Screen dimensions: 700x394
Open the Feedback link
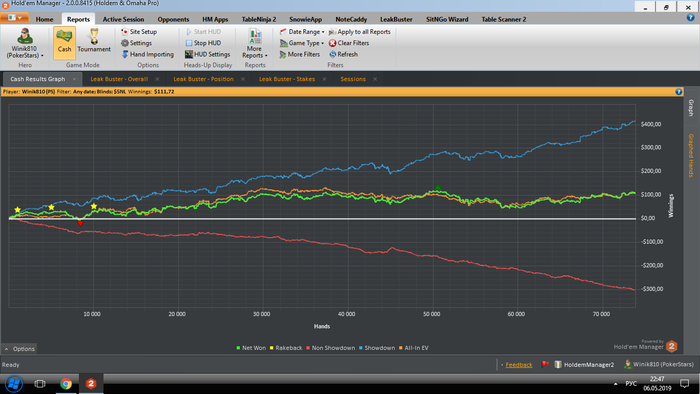(519, 365)
